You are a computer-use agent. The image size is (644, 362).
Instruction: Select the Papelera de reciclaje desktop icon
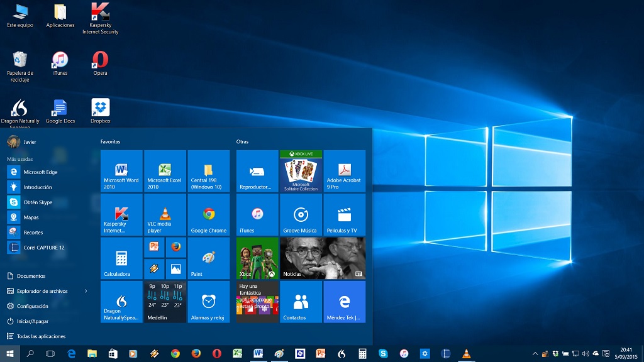[x=20, y=66]
